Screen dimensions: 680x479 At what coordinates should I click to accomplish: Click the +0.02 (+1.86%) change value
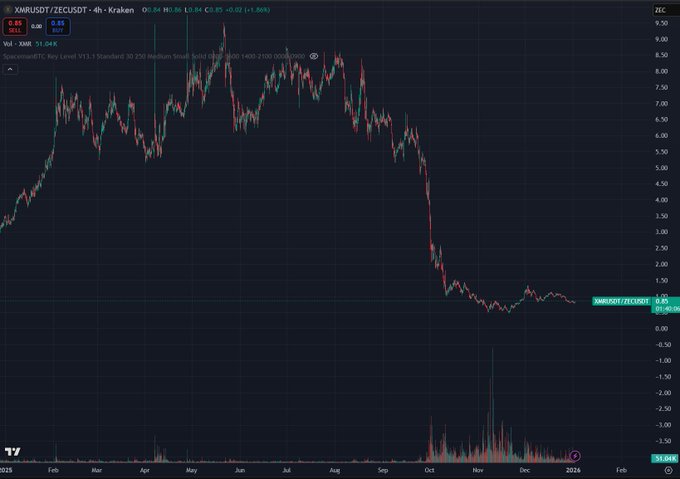pos(248,10)
